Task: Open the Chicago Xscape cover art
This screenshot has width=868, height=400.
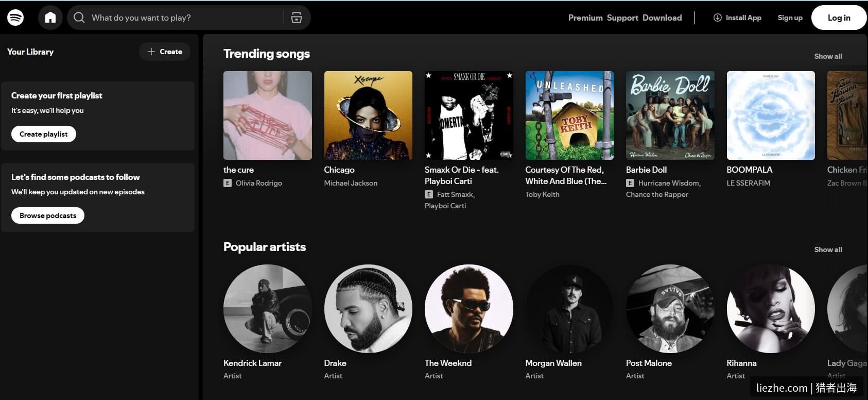Action: [368, 115]
